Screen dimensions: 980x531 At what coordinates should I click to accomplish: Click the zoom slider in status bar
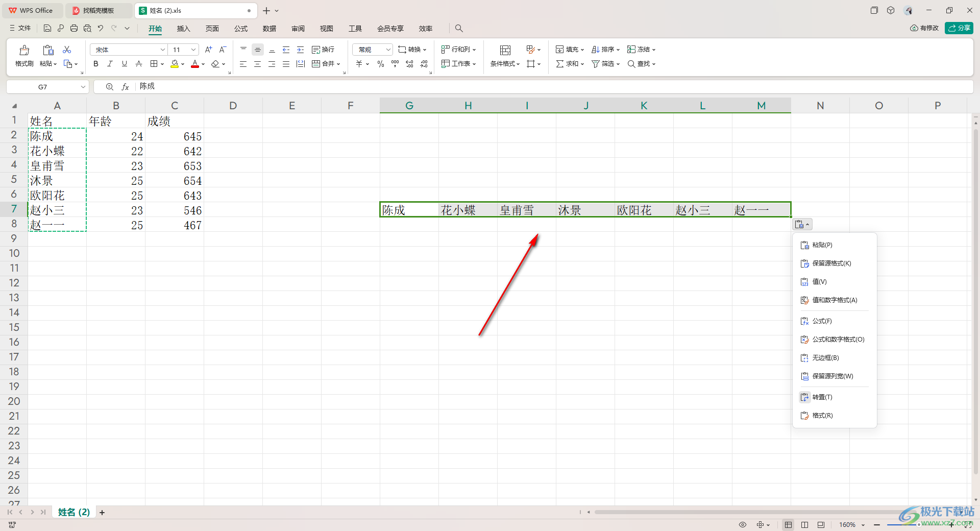click(919, 525)
